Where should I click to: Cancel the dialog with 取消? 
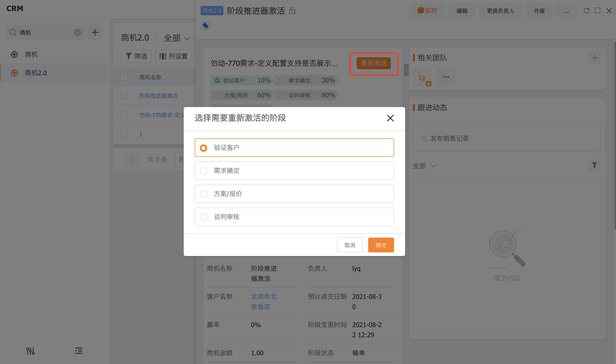(350, 245)
